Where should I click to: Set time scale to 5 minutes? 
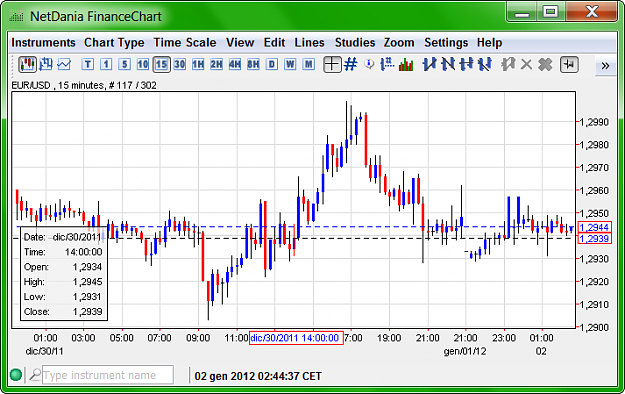pos(124,64)
